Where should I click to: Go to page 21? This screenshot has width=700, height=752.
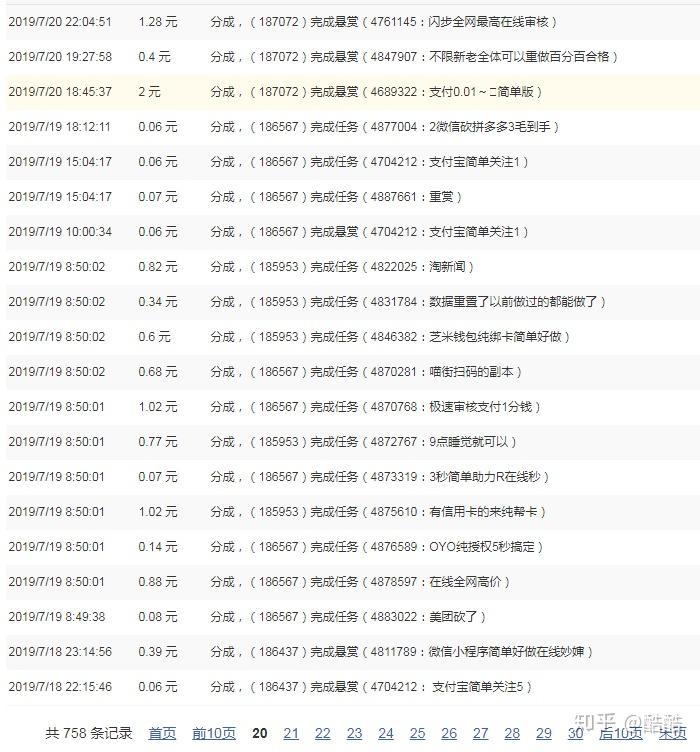pyautogui.click(x=291, y=733)
